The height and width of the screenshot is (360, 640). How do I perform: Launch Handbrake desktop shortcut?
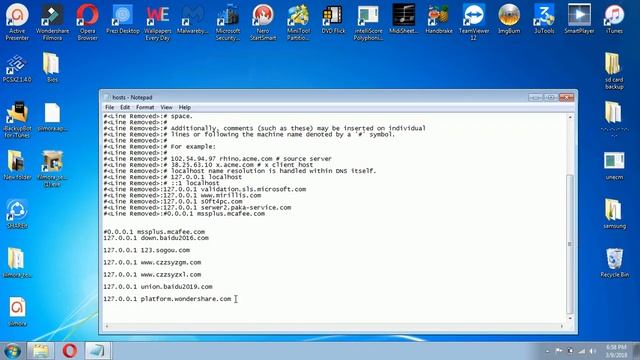[439, 19]
